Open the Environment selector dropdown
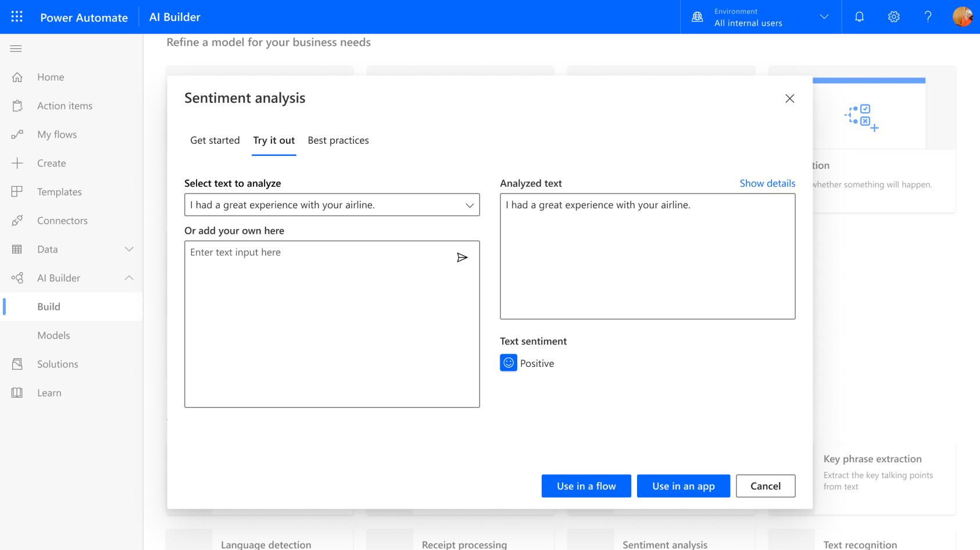The height and width of the screenshot is (550, 980). pyautogui.click(x=761, y=17)
